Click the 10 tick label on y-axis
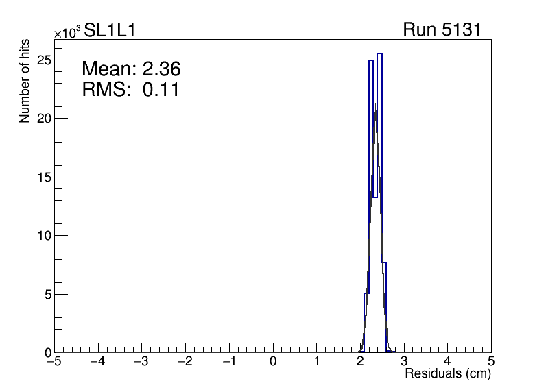 tap(43, 235)
